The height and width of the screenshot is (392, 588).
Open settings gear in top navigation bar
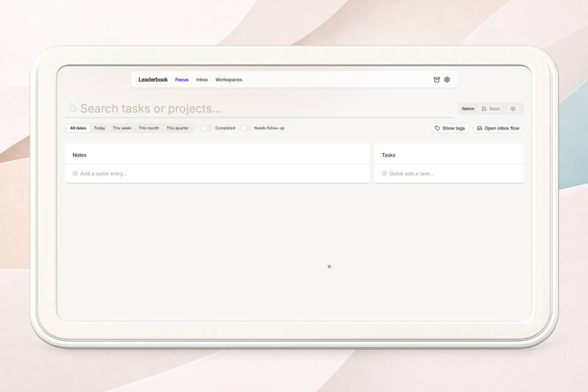click(x=447, y=79)
